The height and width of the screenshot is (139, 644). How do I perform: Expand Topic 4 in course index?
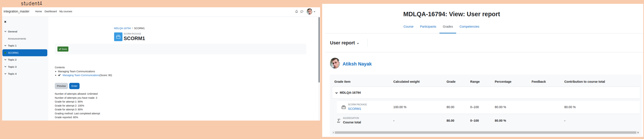pos(5,74)
